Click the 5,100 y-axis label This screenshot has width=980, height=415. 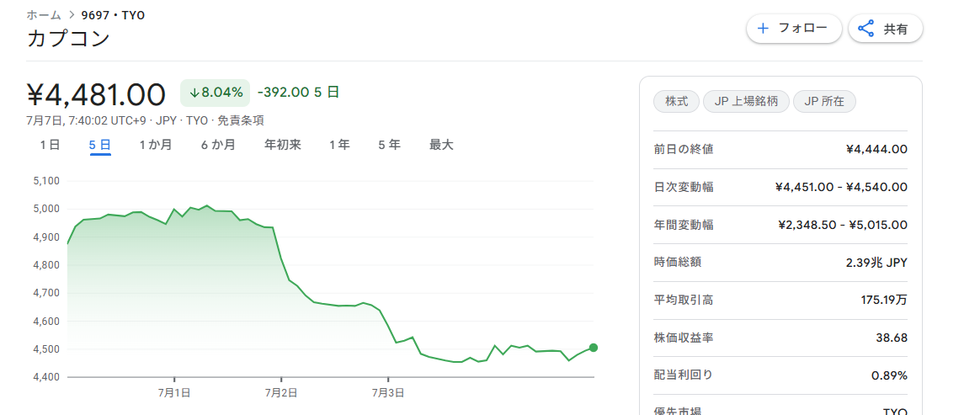[x=45, y=181]
